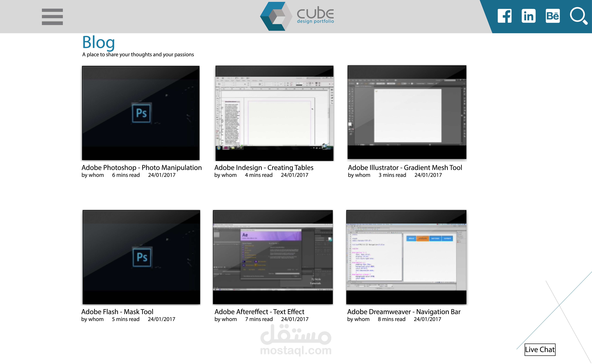Click the search magnifier icon
Image resolution: width=592 pixels, height=364 pixels.
coord(578,16)
